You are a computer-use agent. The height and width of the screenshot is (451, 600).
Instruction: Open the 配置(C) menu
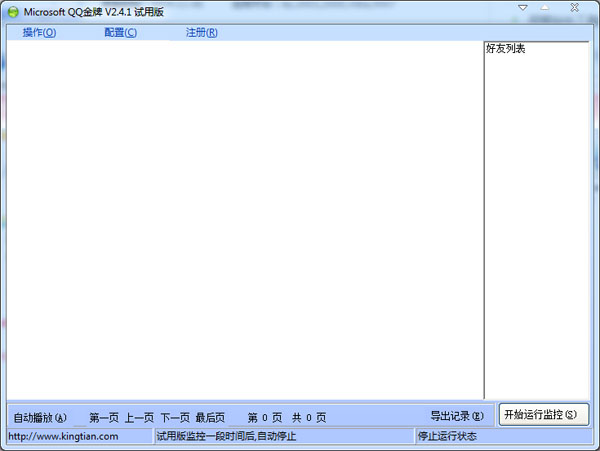coord(121,33)
